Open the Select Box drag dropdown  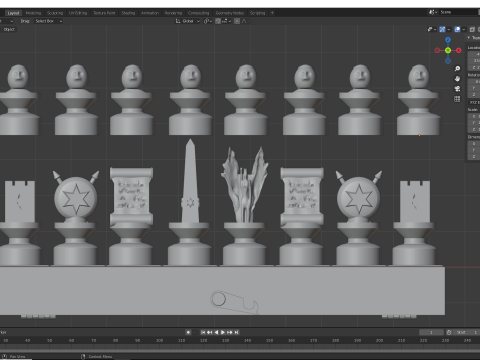49,21
